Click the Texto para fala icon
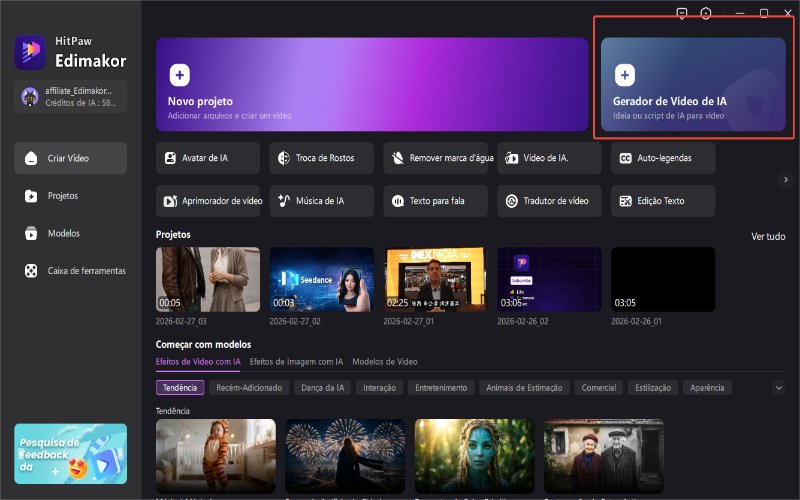Viewport: 800px width, 500px height. click(x=397, y=201)
